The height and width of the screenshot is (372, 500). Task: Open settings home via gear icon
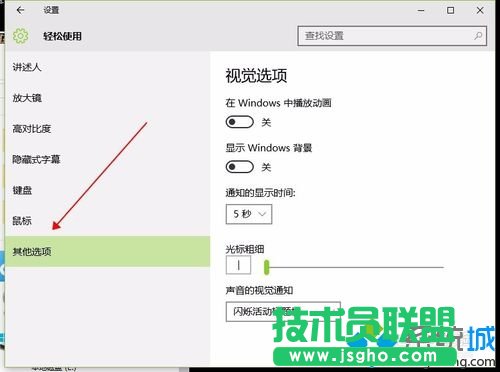click(21, 36)
